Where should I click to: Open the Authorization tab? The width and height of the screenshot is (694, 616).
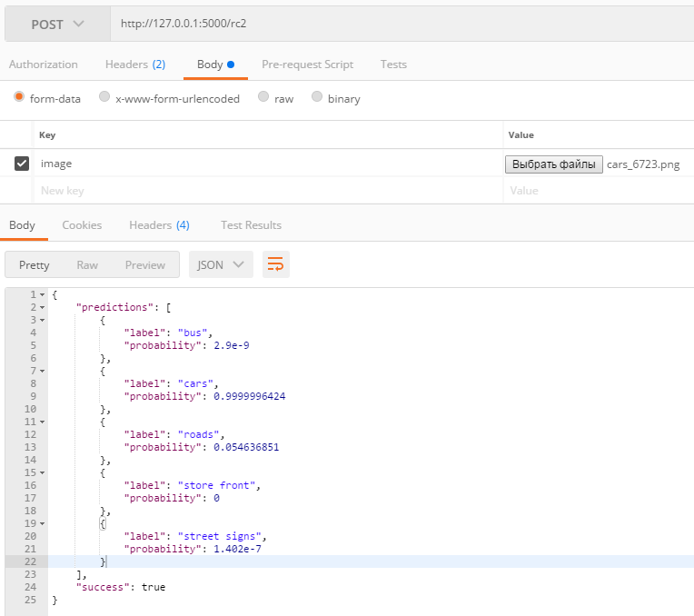(44, 65)
